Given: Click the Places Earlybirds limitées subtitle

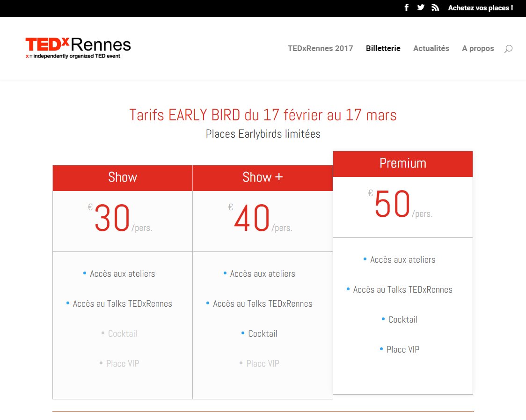Looking at the screenshot, I should pyautogui.click(x=263, y=134).
